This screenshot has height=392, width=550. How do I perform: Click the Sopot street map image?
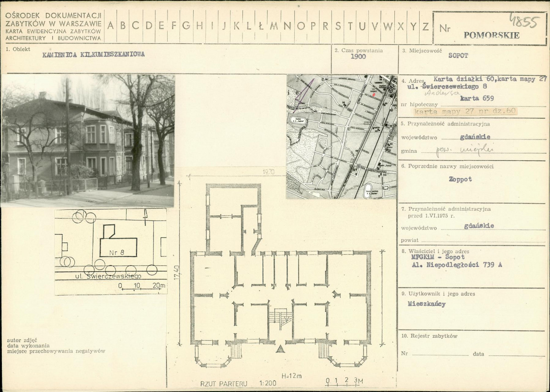(x=342, y=137)
